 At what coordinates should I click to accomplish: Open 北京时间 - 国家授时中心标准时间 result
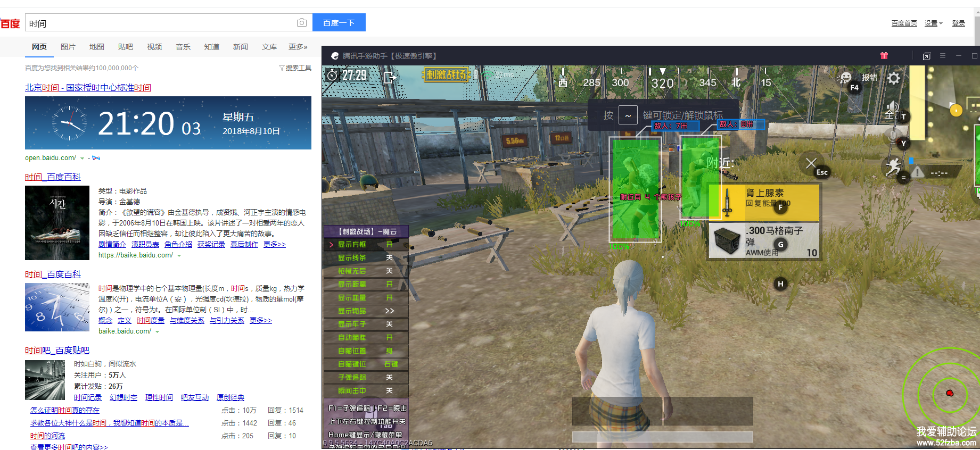(88, 87)
